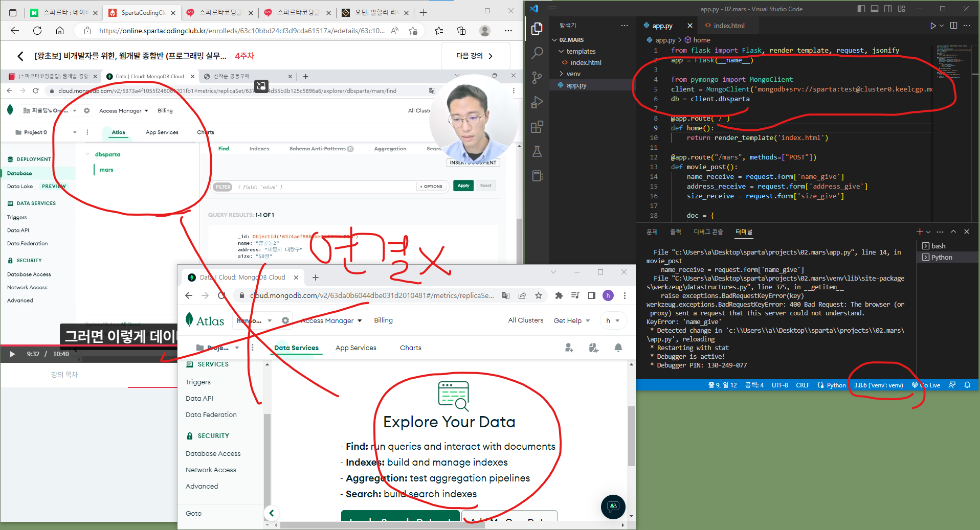
Task: Open VS Code feedback icon in status bar
Action: [952, 385]
